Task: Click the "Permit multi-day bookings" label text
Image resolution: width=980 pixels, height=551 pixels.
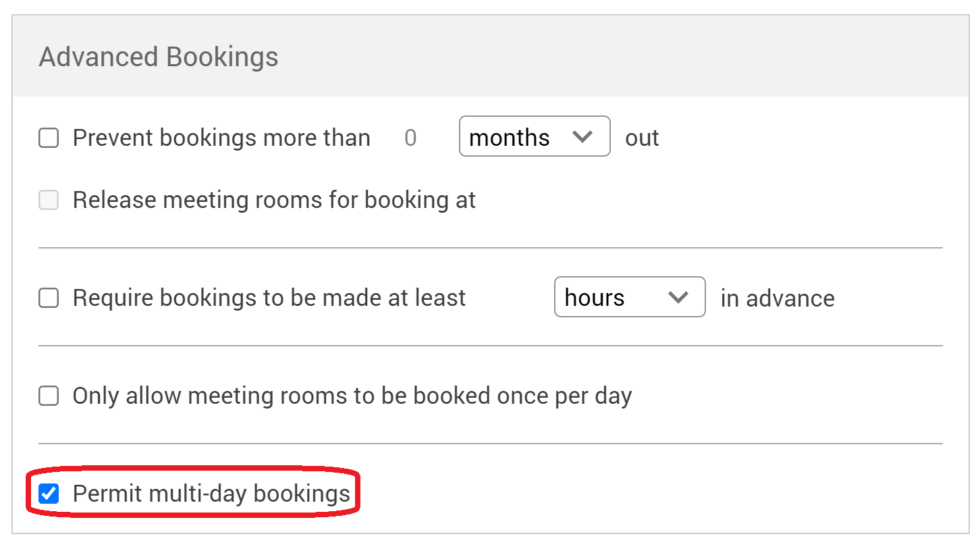Action: pyautogui.click(x=211, y=494)
